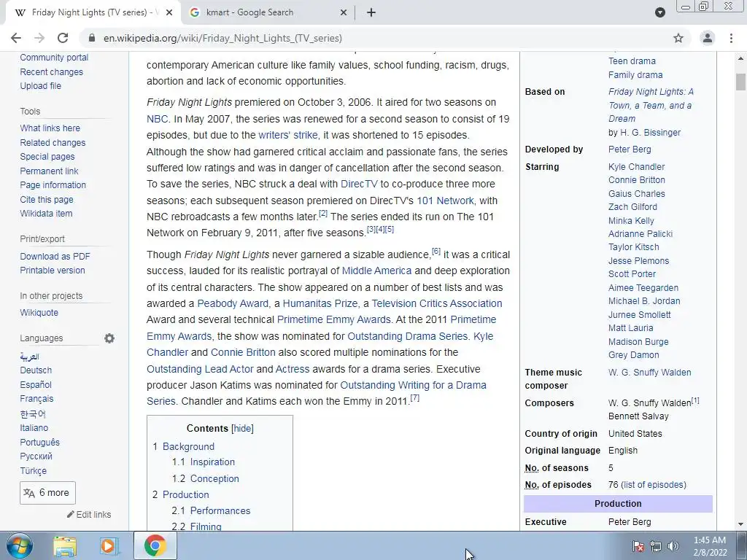The width and height of the screenshot is (747, 560).
Task: Jump to 2.1 Performances in Contents
Action: (x=220, y=510)
